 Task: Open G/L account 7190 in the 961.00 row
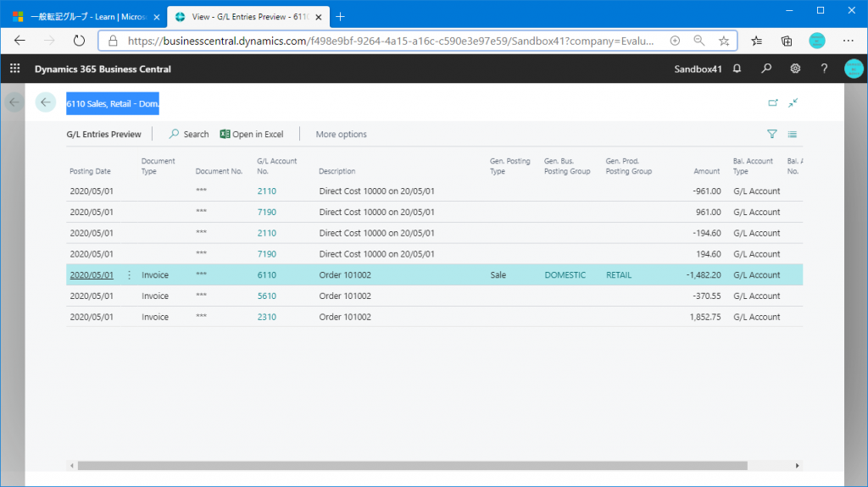[267, 212]
